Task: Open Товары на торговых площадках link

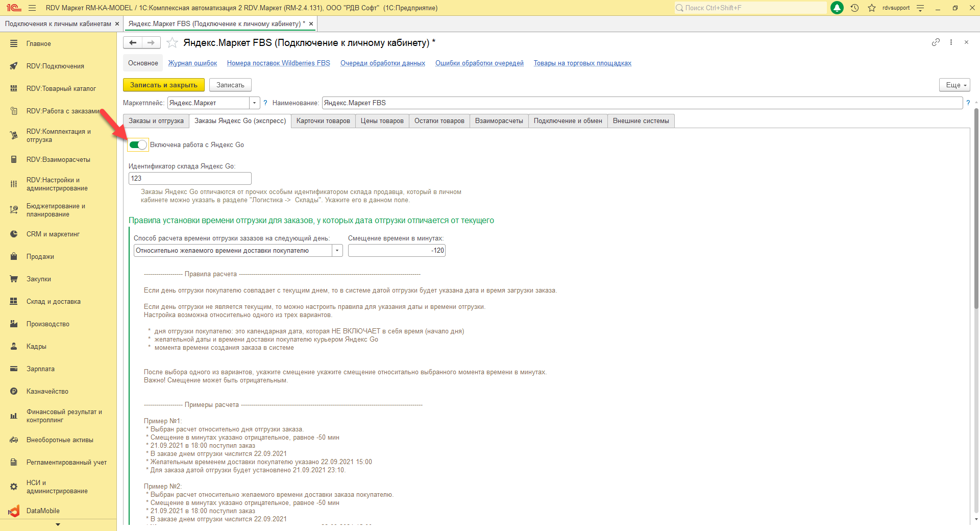Action: pyautogui.click(x=582, y=63)
